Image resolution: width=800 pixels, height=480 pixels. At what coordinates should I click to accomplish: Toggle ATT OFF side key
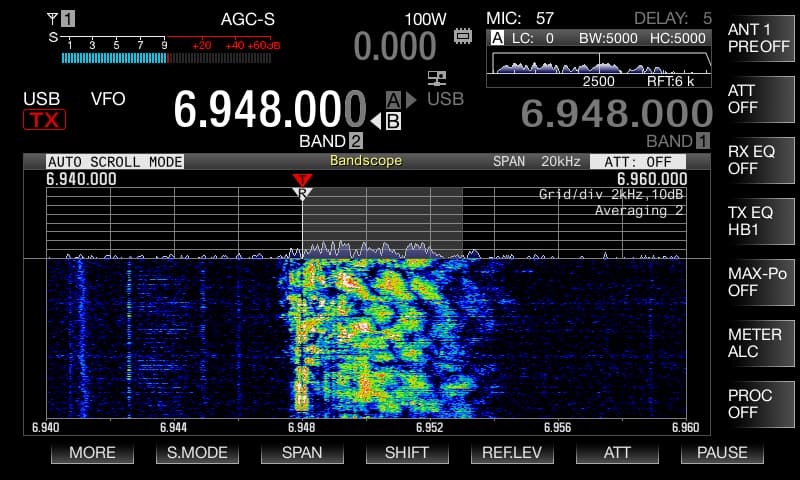[x=760, y=99]
